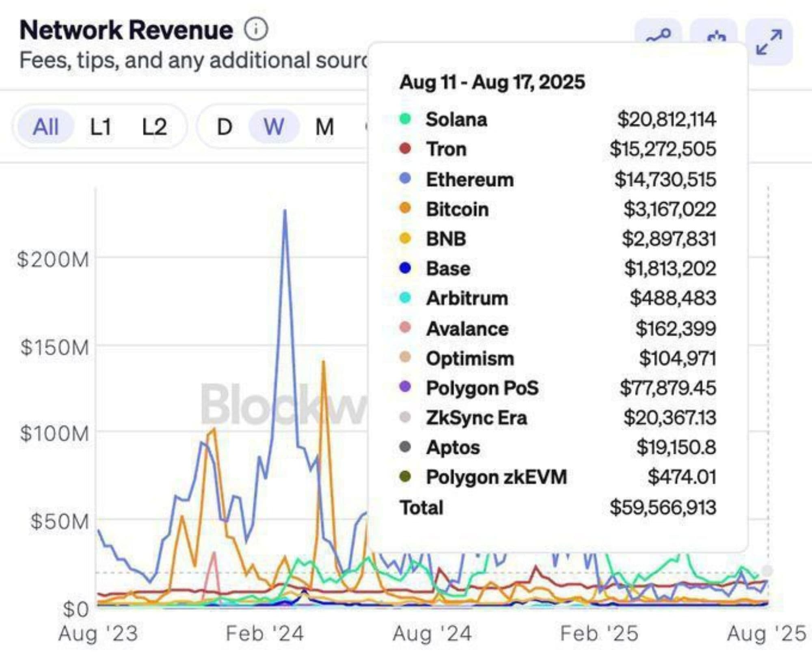This screenshot has height=656, width=812.
Task: Click the dark blue Base legend dot
Action: pyautogui.click(x=405, y=268)
